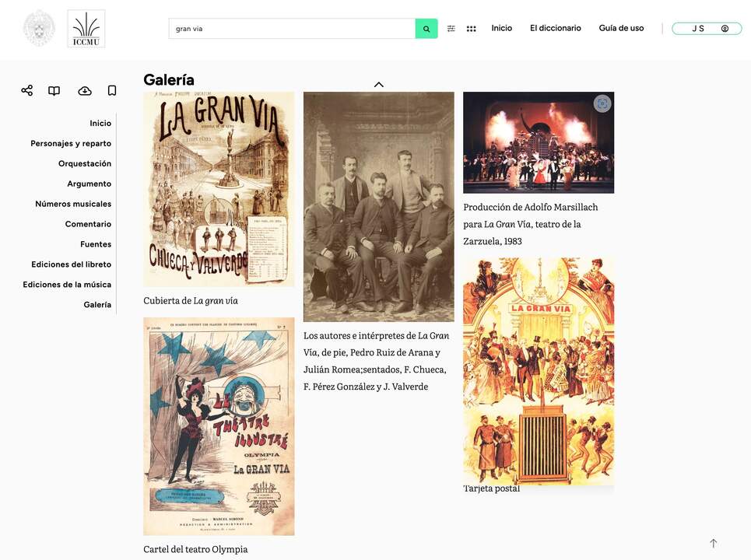
Task: Navigate to Números musicales section
Action: tap(73, 204)
